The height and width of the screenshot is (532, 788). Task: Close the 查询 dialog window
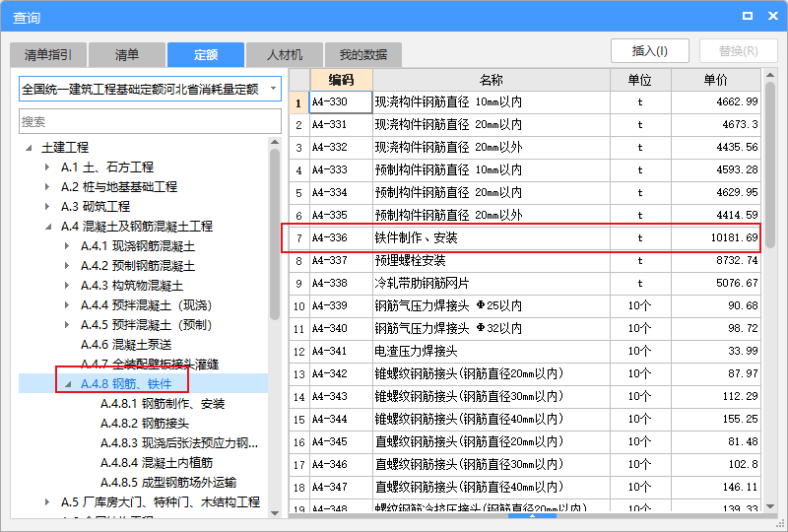(773, 16)
